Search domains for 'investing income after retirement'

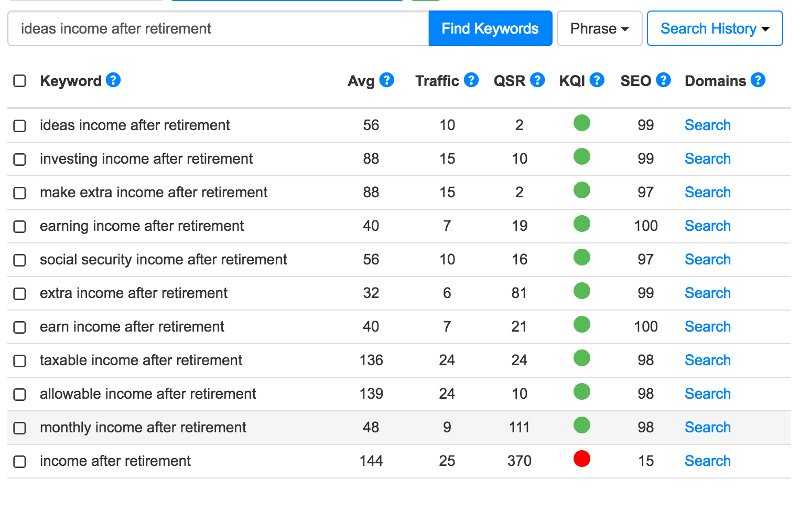pyautogui.click(x=708, y=159)
